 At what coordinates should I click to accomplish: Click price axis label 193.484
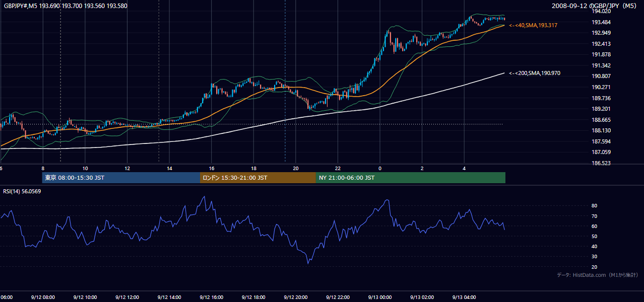click(601, 22)
